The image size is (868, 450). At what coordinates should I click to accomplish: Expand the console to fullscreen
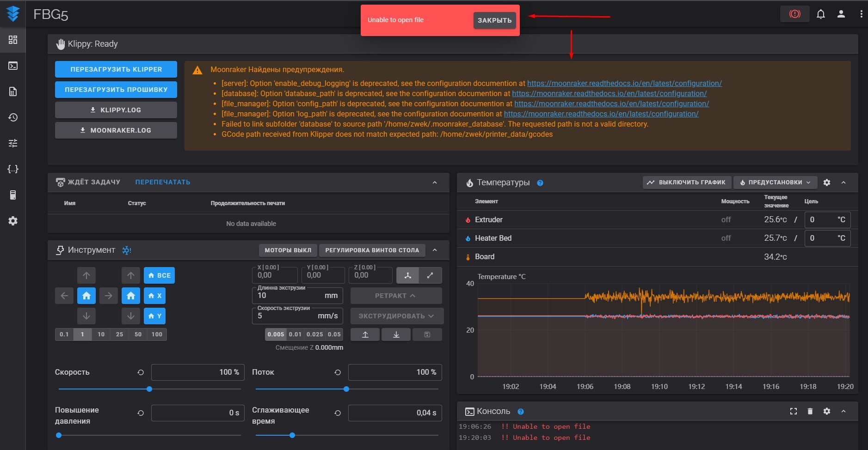[x=794, y=411]
